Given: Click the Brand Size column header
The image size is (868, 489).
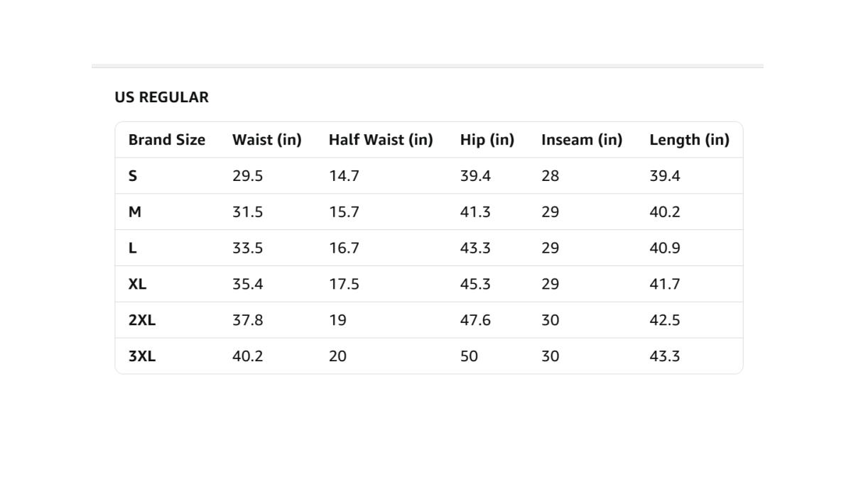Looking at the screenshot, I should tap(166, 140).
